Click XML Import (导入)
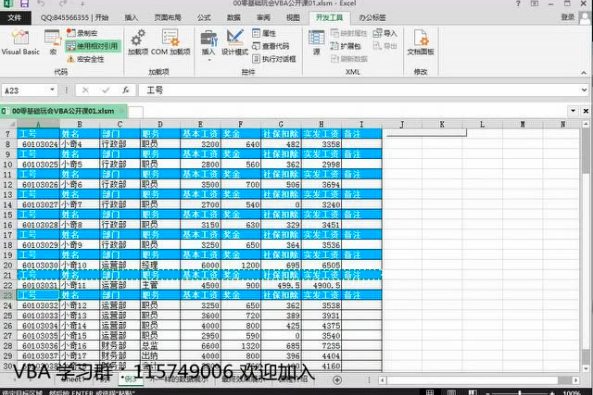The height and width of the screenshot is (395, 593). [x=385, y=33]
